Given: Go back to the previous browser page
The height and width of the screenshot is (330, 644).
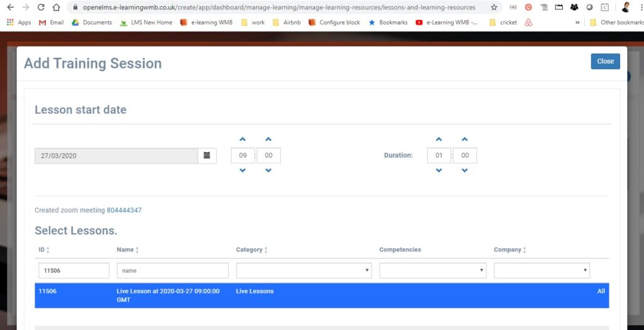Looking at the screenshot, I should click(10, 8).
